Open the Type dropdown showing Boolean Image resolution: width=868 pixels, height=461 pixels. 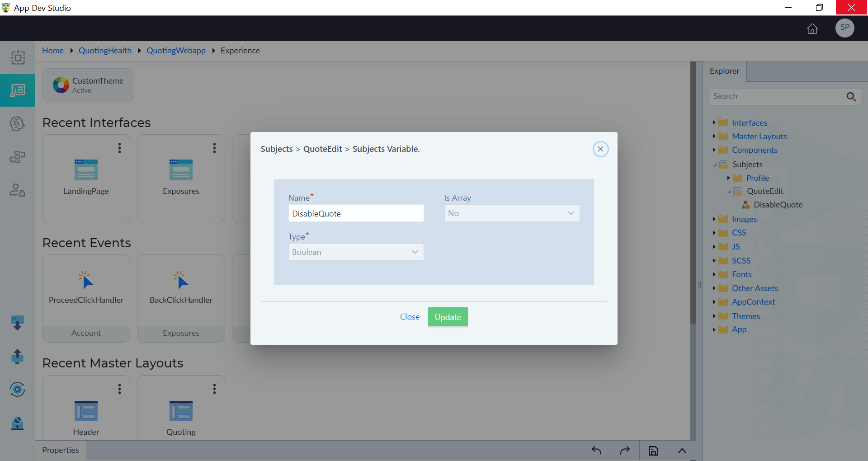click(x=356, y=252)
